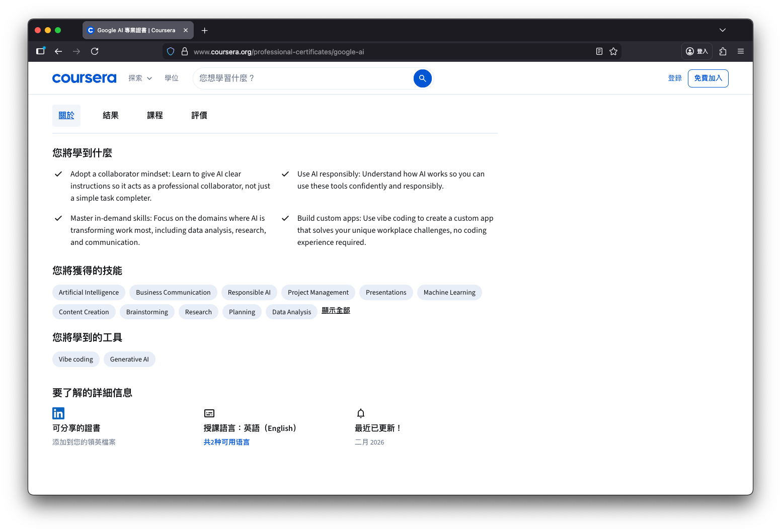Reload the Coursera page

[95, 51]
